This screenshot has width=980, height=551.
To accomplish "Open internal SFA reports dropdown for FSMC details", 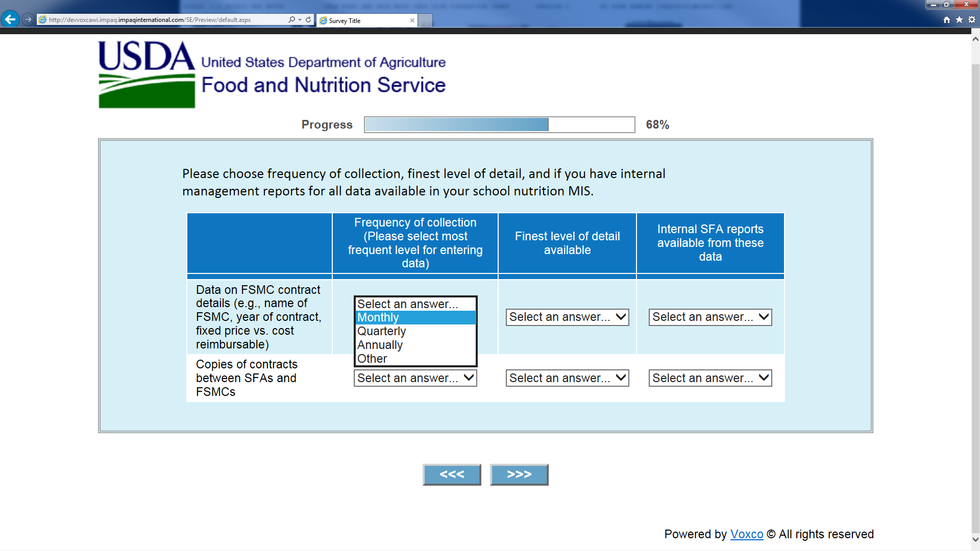I will tap(710, 317).
